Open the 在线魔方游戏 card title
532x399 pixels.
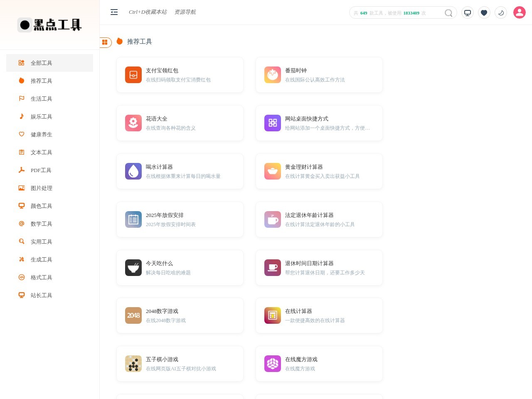coord(301,360)
